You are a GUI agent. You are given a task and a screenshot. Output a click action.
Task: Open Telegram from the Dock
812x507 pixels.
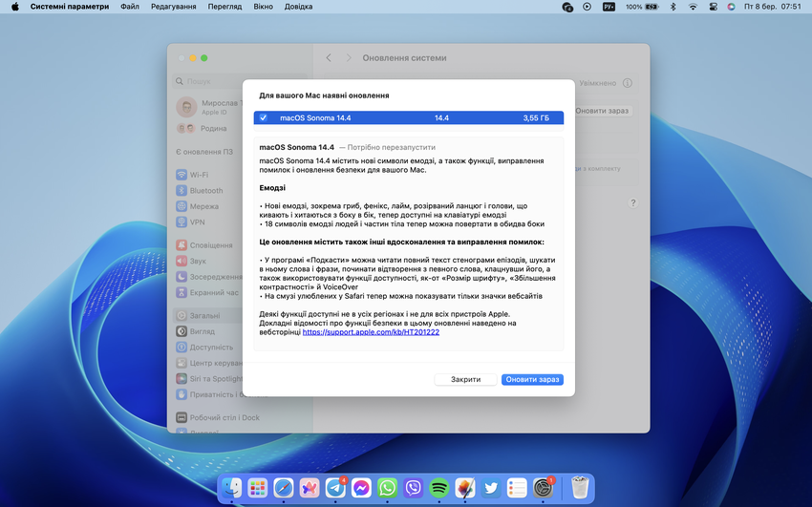pyautogui.click(x=335, y=488)
